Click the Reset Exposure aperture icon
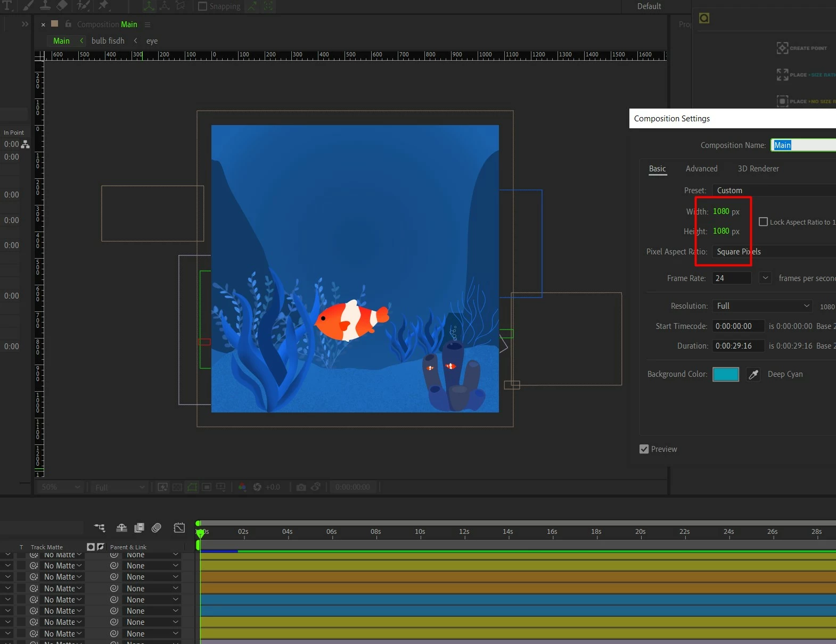 click(x=257, y=487)
